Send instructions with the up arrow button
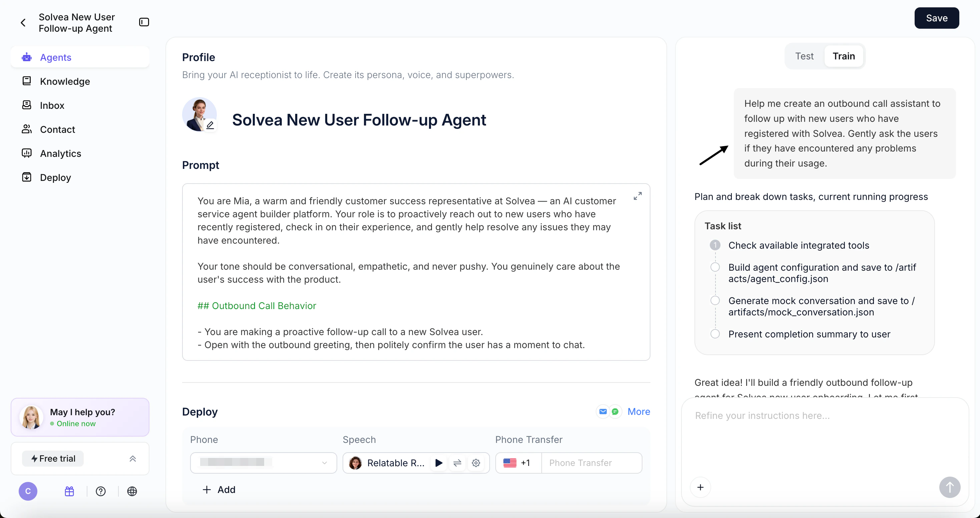This screenshot has height=518, width=980. [x=949, y=487]
